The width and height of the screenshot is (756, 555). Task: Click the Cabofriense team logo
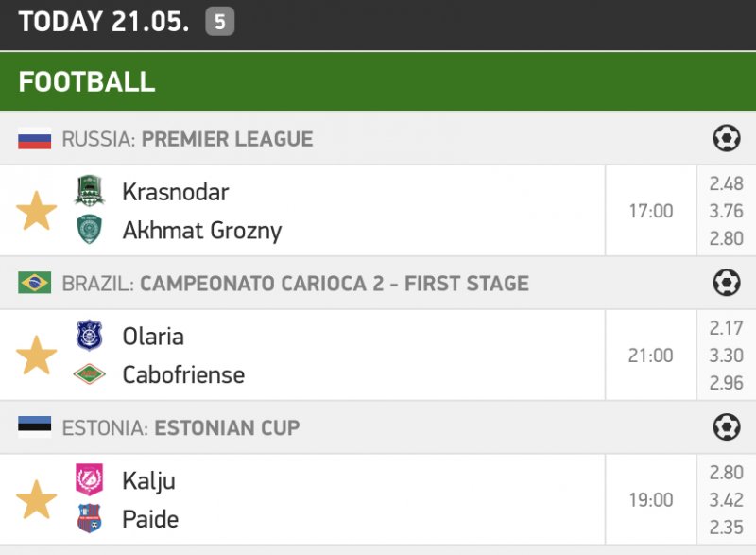click(89, 374)
